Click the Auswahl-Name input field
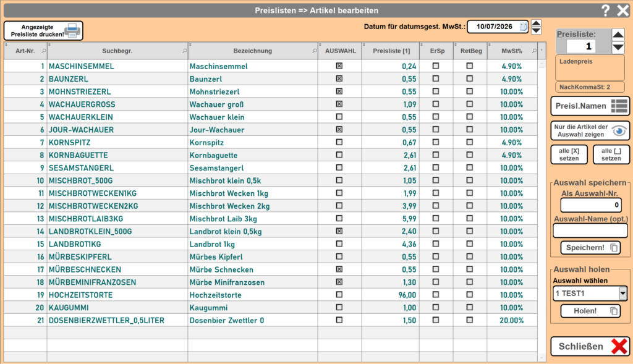Screen dimensions: 633x364 pyautogui.click(x=590, y=231)
